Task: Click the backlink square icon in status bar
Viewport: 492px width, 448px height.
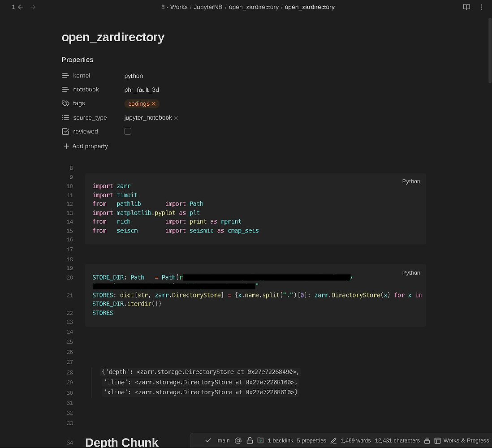Action: click(261, 440)
